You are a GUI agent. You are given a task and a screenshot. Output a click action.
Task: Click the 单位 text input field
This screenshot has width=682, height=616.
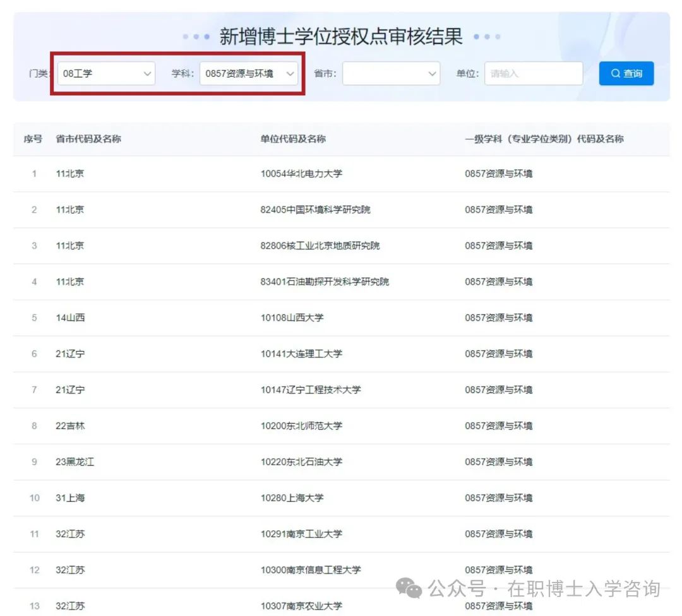pyautogui.click(x=533, y=74)
